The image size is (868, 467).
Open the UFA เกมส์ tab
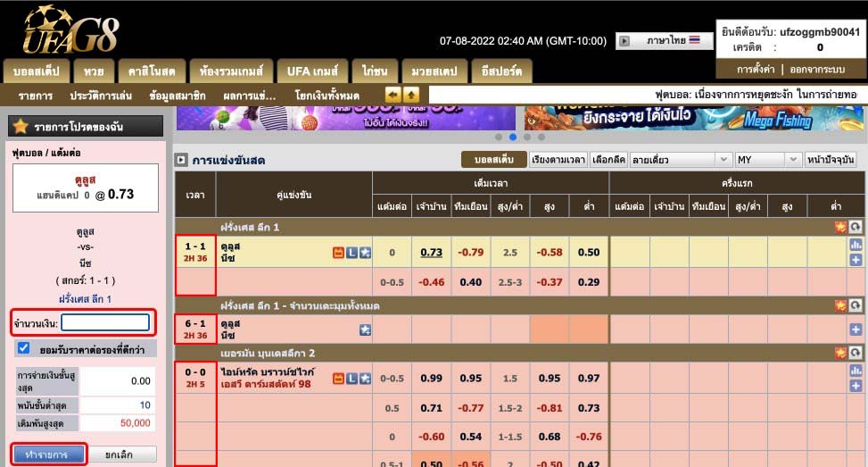(x=312, y=71)
